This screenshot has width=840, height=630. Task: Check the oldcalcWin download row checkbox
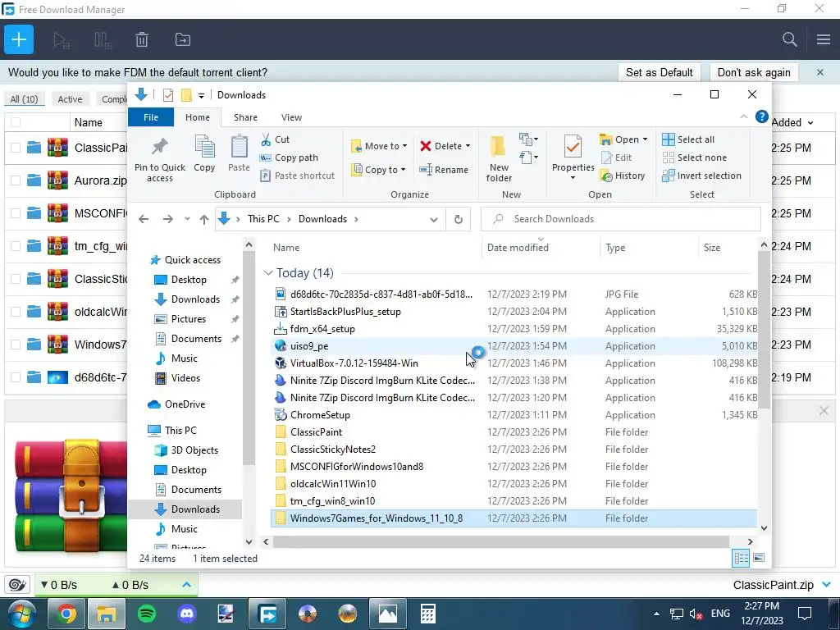pos(16,312)
